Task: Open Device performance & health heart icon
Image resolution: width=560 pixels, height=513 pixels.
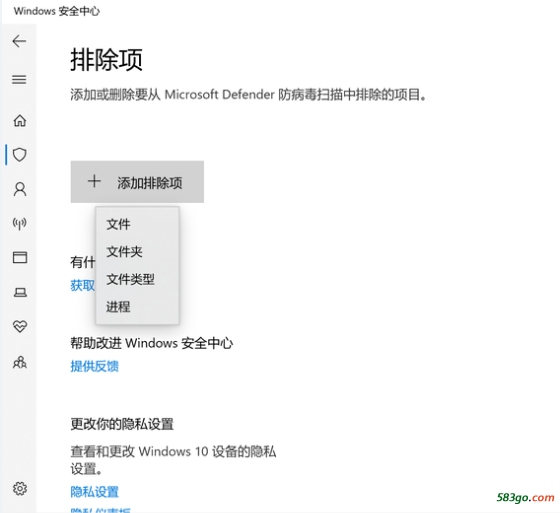Action: (x=20, y=326)
